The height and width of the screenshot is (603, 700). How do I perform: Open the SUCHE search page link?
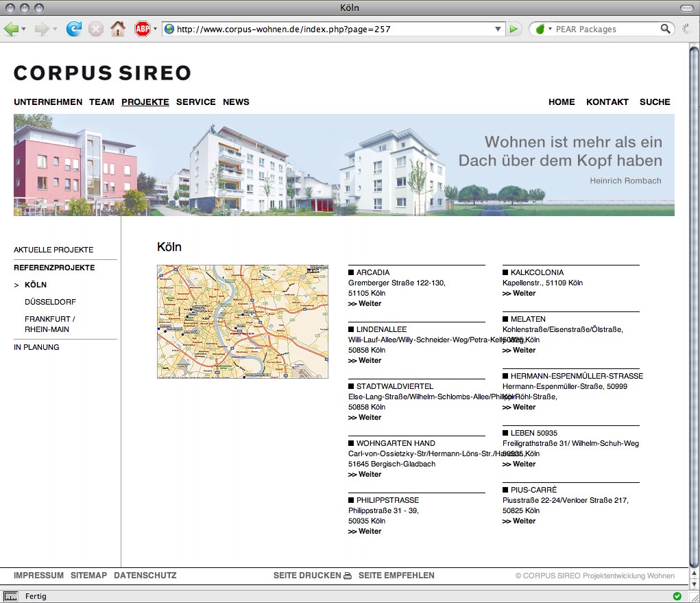tap(655, 102)
